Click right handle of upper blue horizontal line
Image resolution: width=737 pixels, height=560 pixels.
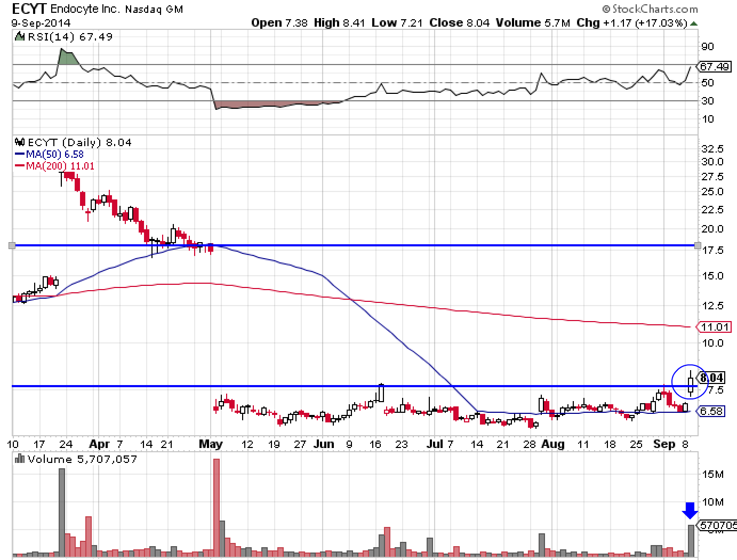tap(698, 245)
